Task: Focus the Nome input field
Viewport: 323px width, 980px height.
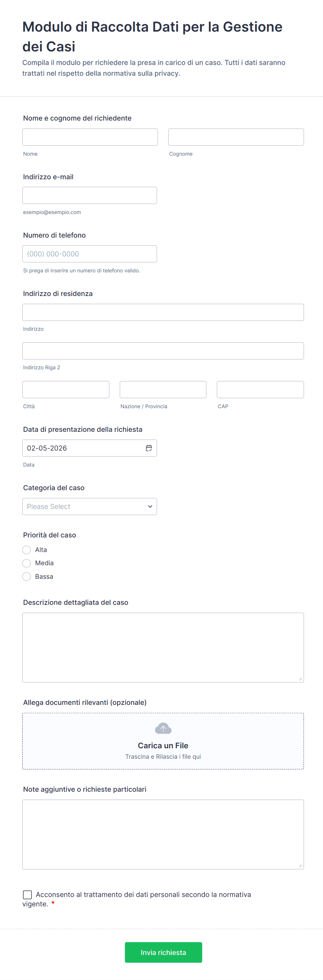Action: coord(90,137)
